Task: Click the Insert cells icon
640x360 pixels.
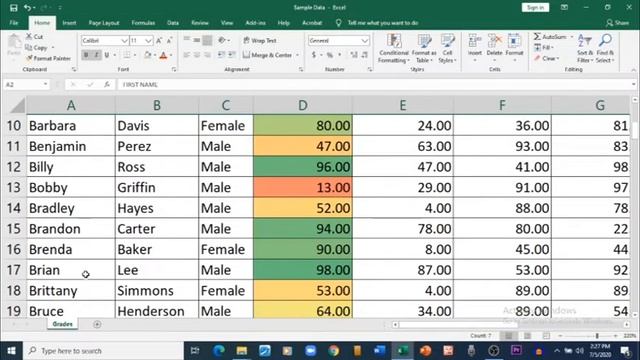Action: [x=475, y=41]
